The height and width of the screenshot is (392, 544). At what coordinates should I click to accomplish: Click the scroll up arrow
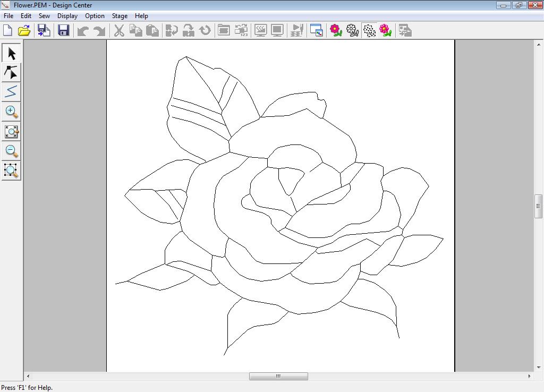tap(539, 45)
